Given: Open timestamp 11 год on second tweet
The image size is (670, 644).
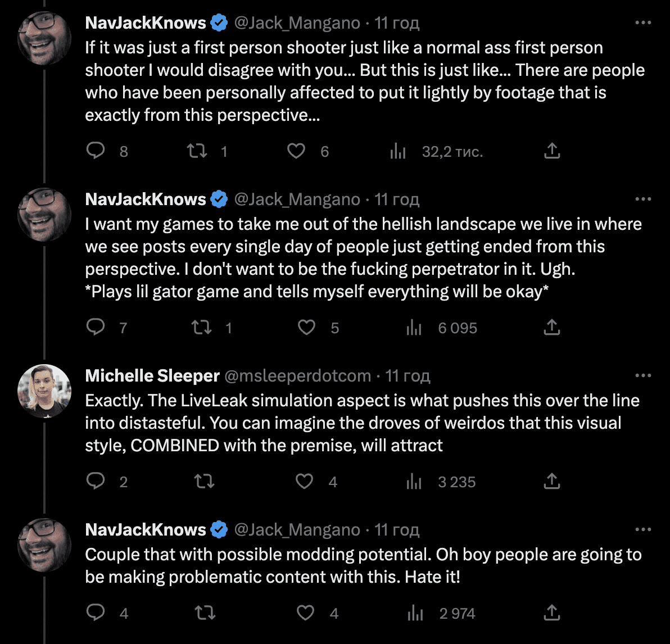Looking at the screenshot, I should 397,199.
